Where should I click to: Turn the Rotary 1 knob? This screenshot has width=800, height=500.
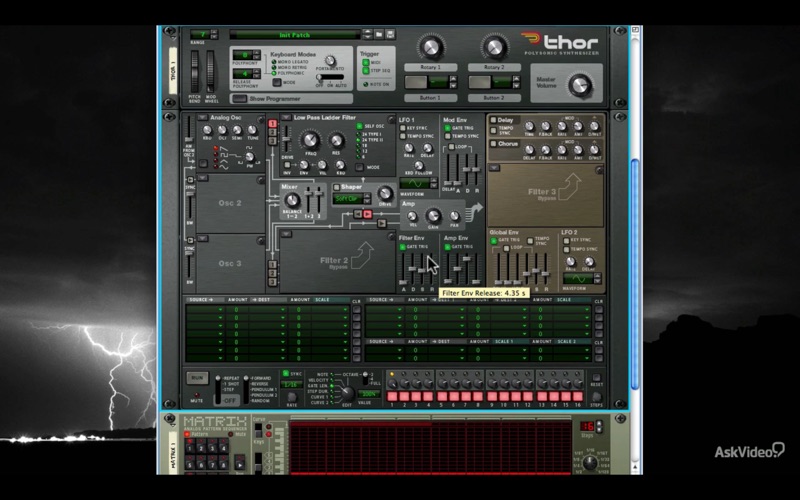click(x=431, y=47)
